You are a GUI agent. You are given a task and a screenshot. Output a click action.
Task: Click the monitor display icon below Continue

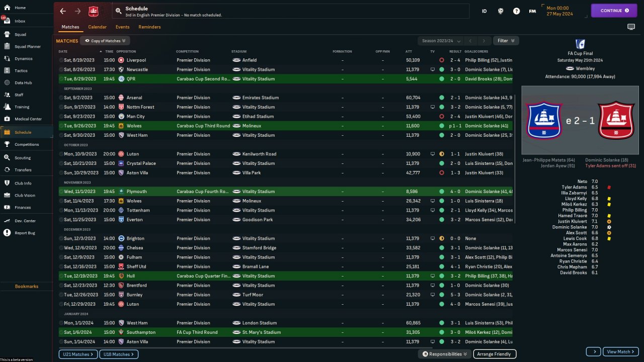pos(631,27)
